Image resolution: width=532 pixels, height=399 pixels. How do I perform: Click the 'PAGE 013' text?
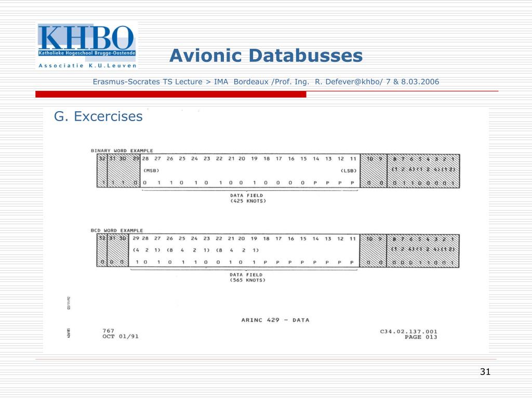coord(421,337)
